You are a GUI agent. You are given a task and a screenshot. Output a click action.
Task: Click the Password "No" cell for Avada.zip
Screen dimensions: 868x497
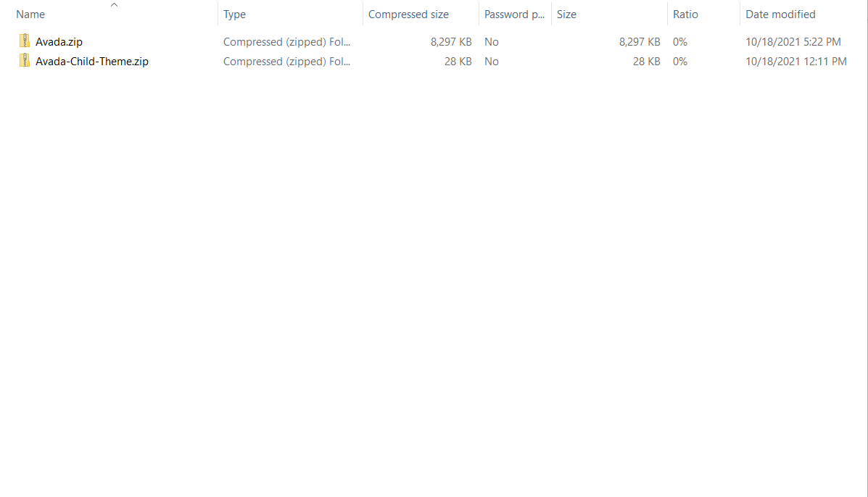pyautogui.click(x=492, y=42)
